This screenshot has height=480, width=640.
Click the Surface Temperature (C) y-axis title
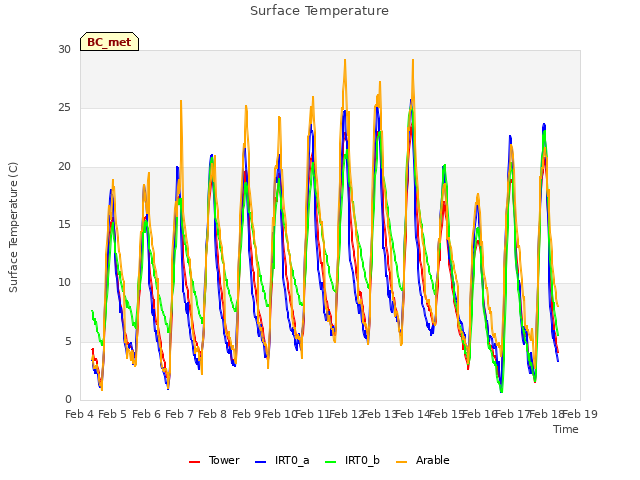click(x=13, y=227)
